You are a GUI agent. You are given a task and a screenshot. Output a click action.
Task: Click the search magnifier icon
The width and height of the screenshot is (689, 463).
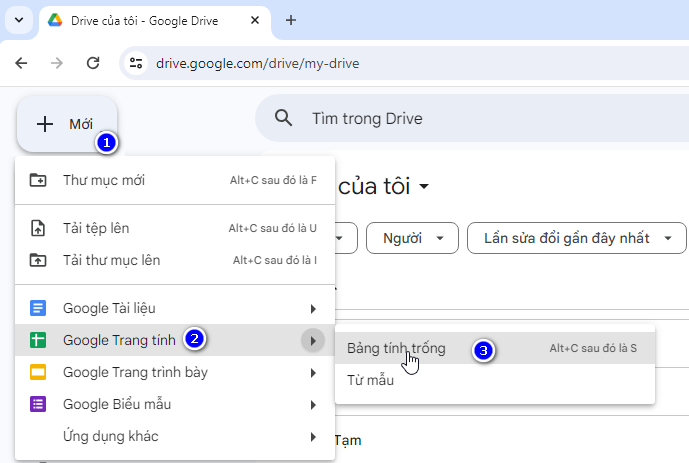tap(283, 118)
